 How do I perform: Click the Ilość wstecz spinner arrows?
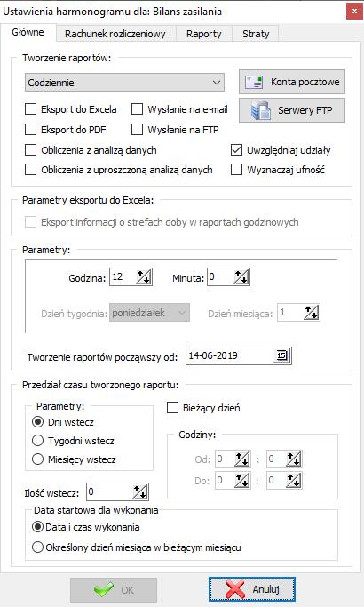tap(140, 492)
